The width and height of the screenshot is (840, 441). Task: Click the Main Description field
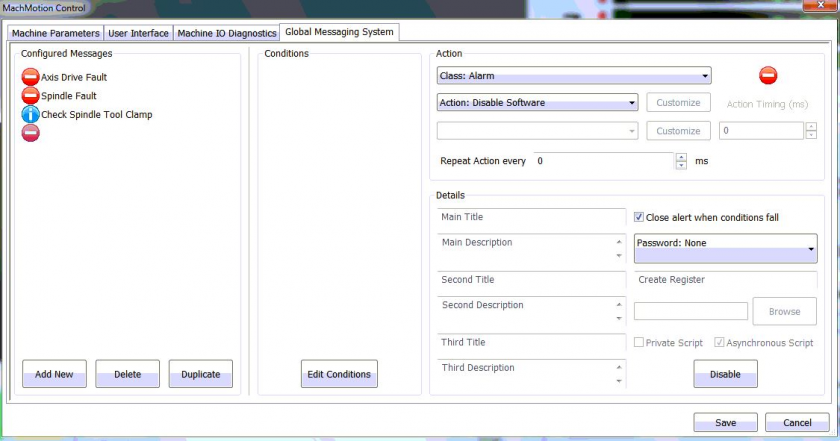coord(531,249)
